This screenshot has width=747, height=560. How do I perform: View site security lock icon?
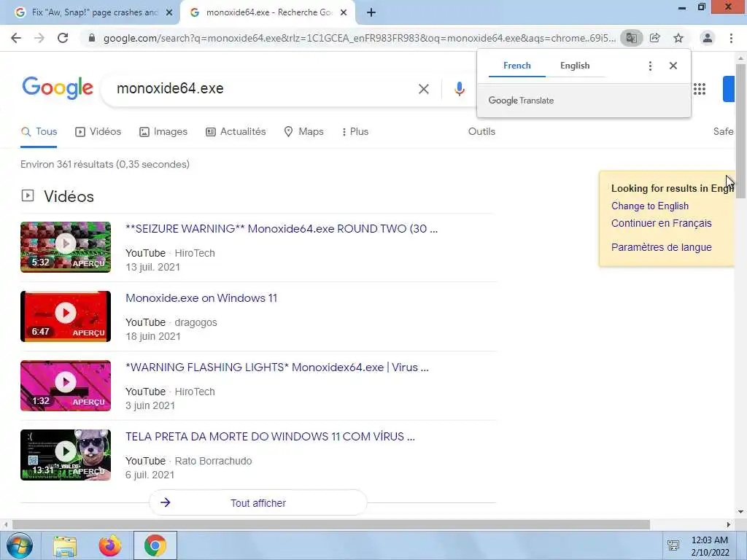(92, 38)
